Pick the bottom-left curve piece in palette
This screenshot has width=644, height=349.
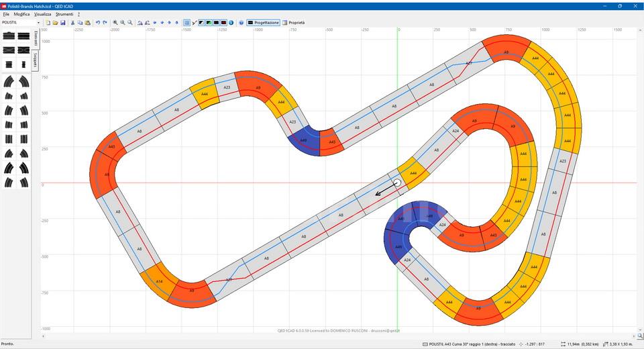coord(9,182)
